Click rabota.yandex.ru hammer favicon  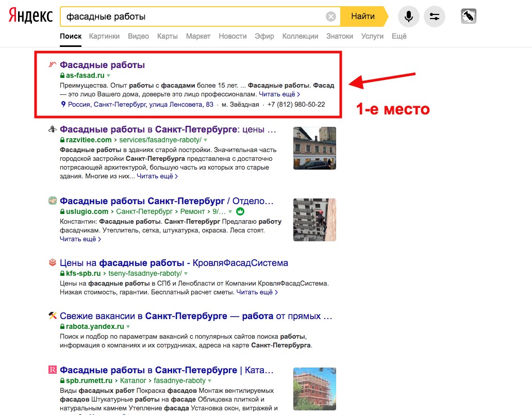52,316
